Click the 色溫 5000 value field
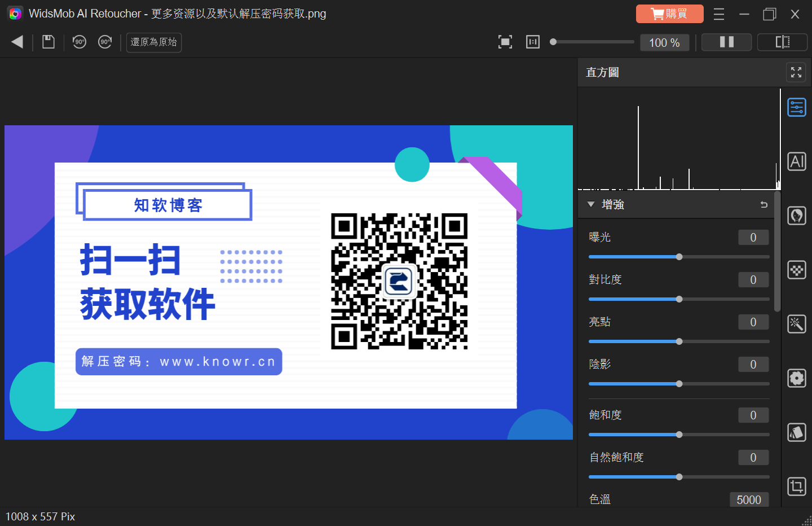 [749, 499]
